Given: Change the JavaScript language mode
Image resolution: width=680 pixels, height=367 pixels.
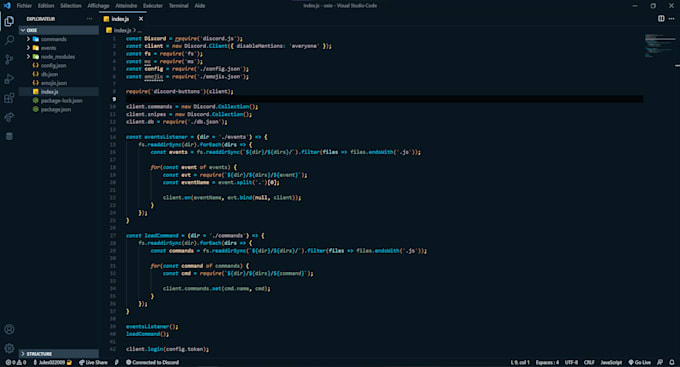Looking at the screenshot, I should 611,362.
